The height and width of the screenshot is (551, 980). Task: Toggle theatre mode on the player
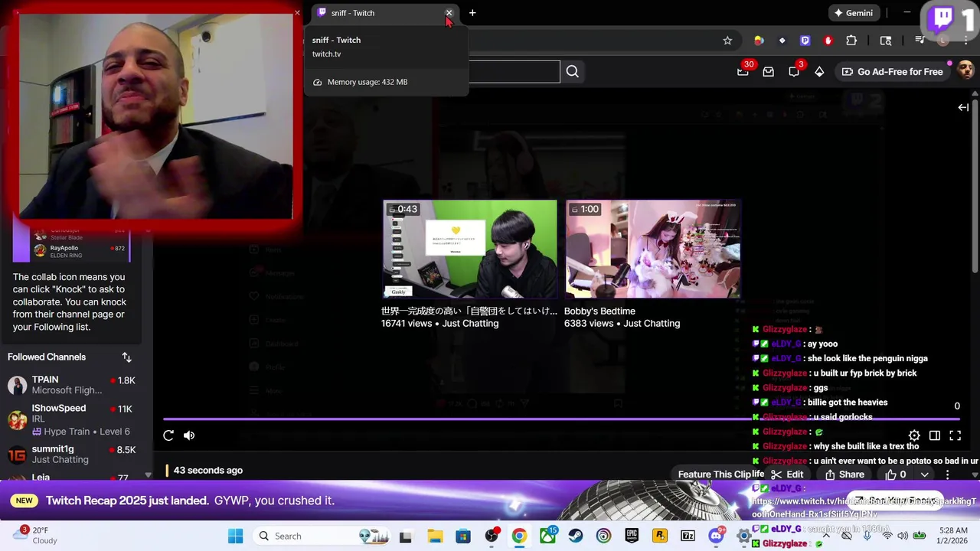(x=935, y=435)
